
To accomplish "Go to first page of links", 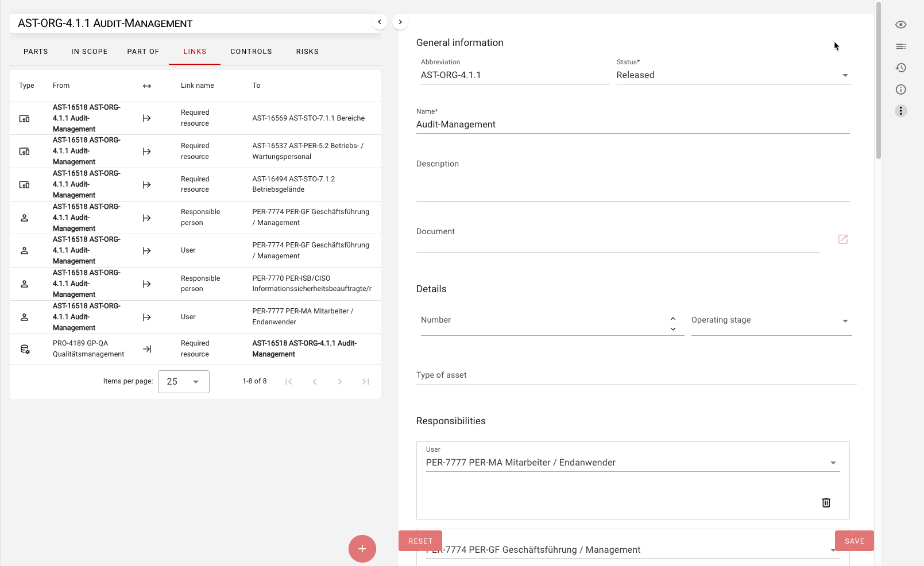I will click(289, 382).
